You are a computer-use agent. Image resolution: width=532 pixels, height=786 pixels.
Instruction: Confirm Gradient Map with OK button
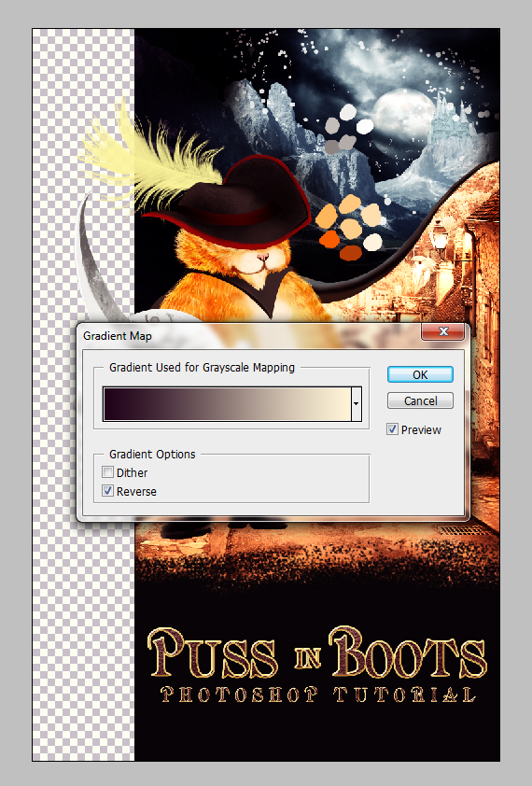point(420,374)
